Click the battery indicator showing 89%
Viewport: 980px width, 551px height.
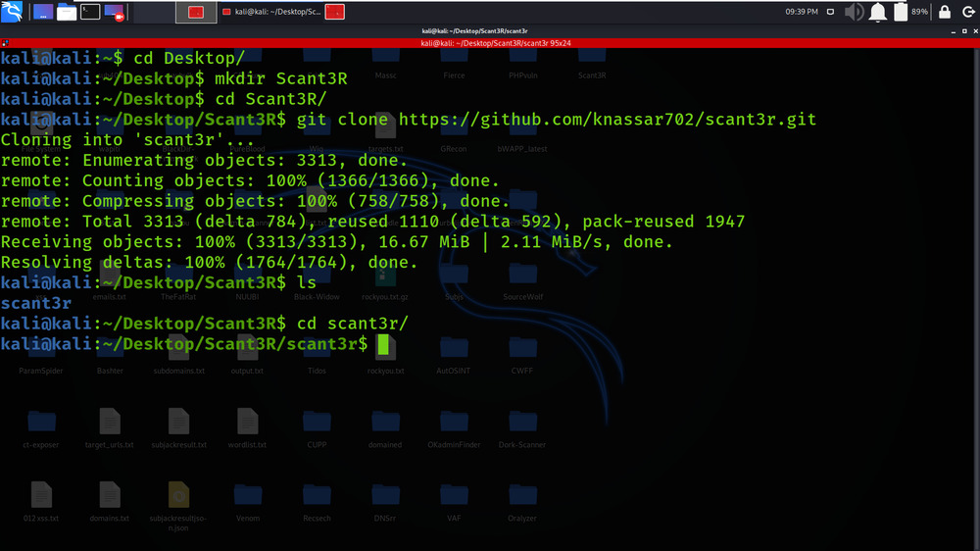(910, 12)
